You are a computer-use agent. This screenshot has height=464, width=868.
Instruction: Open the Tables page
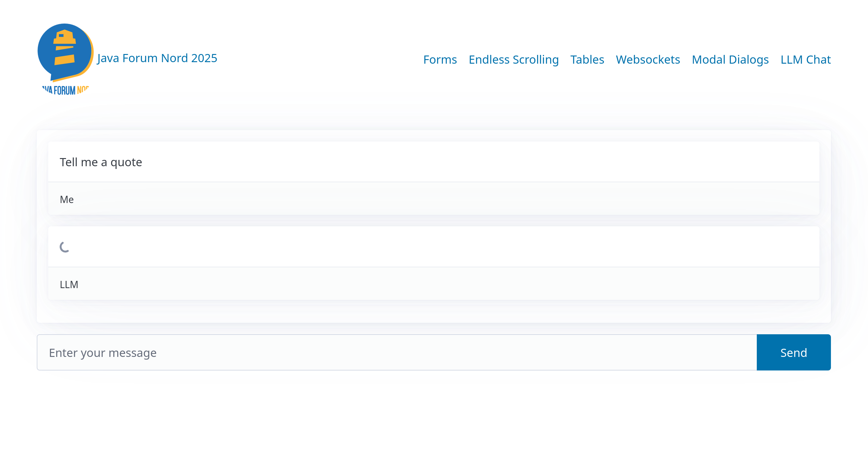pyautogui.click(x=587, y=60)
